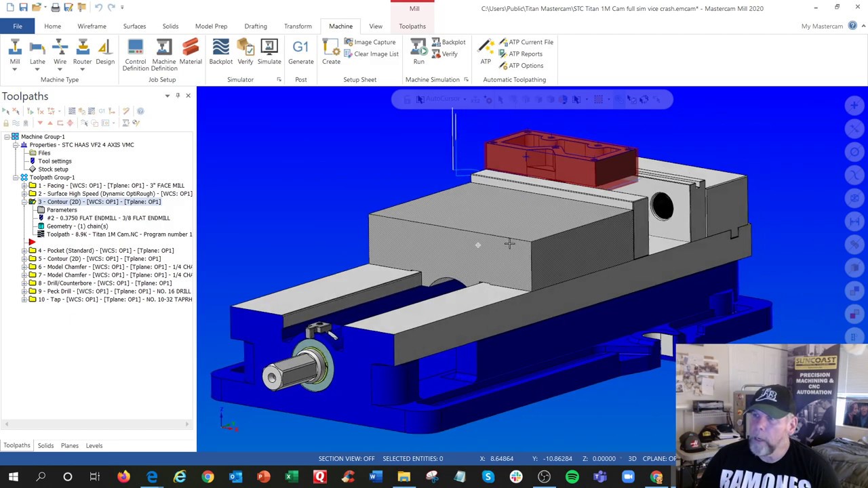The width and height of the screenshot is (868, 488).
Task: Click SECTION VIEW: OFF in status bar
Action: click(347, 459)
